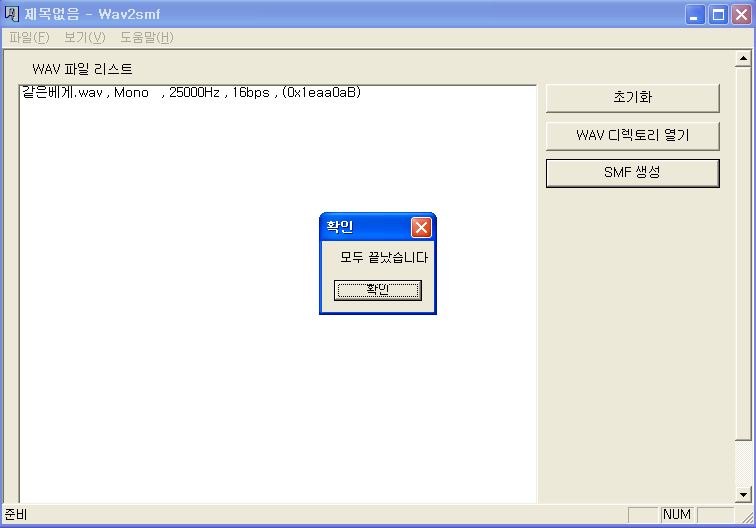The width and height of the screenshot is (756, 528).
Task: Close the Wav2smf main window
Action: (x=741, y=15)
